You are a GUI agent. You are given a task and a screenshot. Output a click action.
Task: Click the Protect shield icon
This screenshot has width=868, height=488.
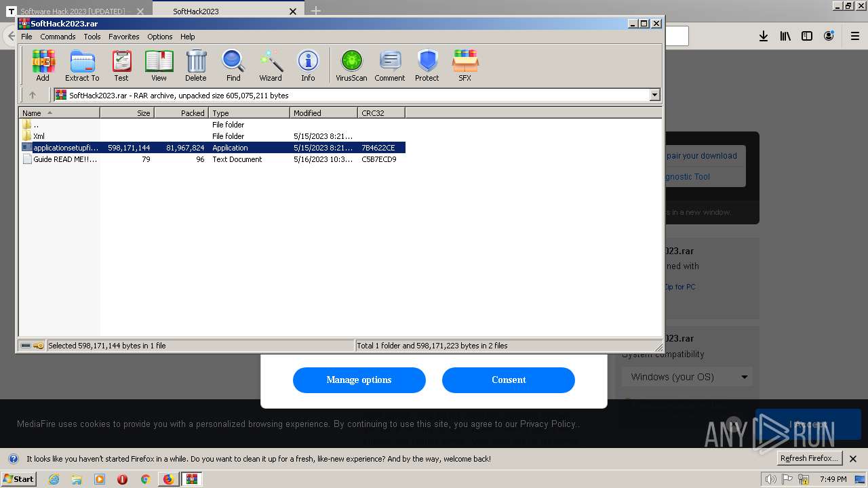(x=427, y=66)
